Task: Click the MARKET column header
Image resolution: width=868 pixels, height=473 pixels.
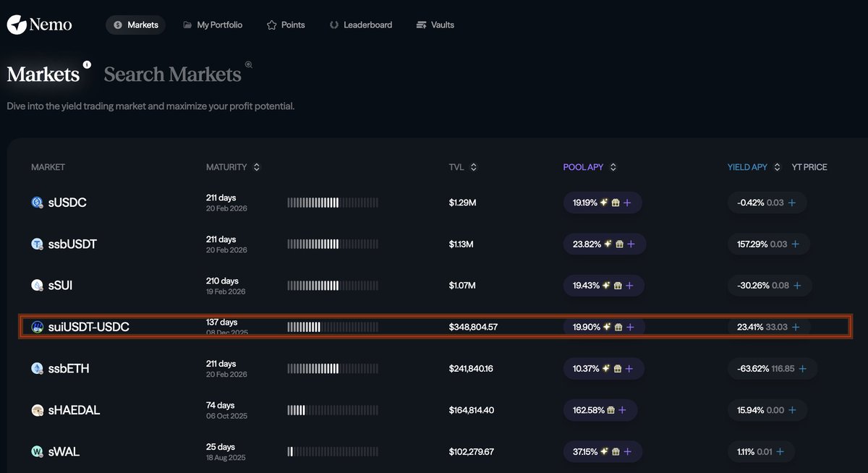Action: pos(48,167)
